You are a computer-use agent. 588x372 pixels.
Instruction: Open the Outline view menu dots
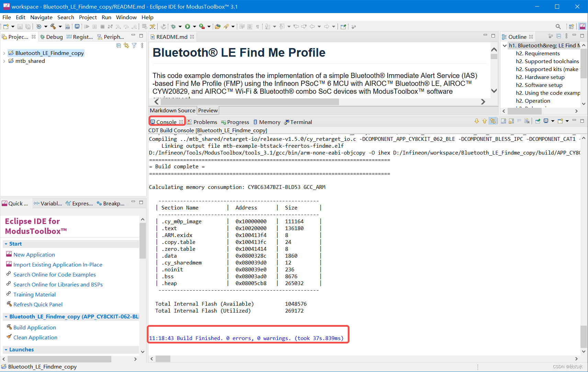point(566,36)
